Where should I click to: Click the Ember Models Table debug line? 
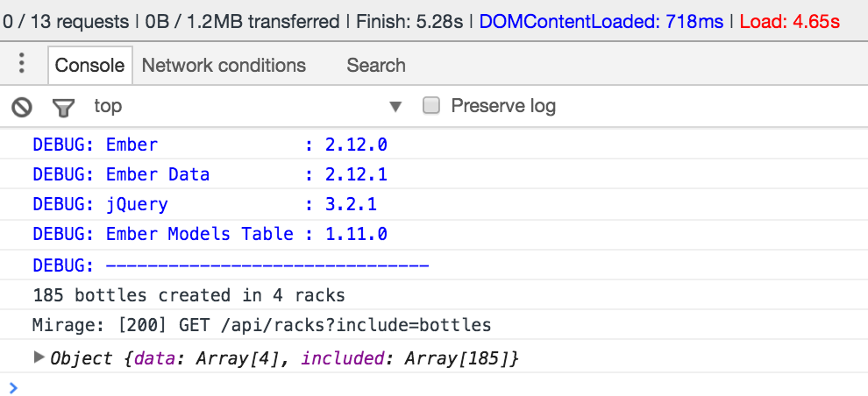click(210, 234)
